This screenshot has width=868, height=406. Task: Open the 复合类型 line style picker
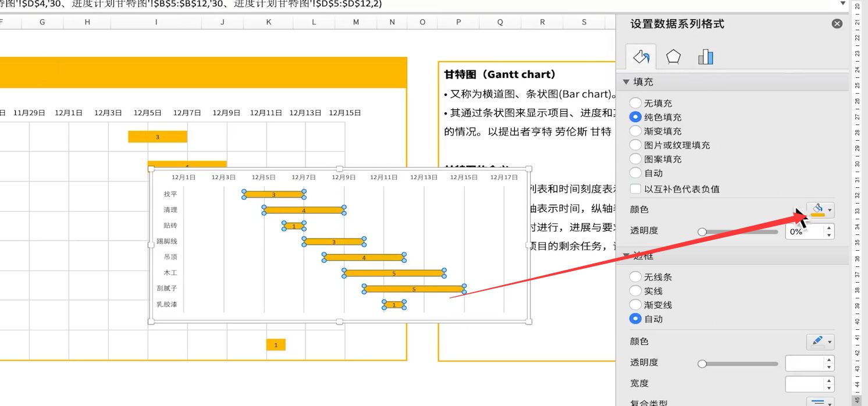pos(820,401)
